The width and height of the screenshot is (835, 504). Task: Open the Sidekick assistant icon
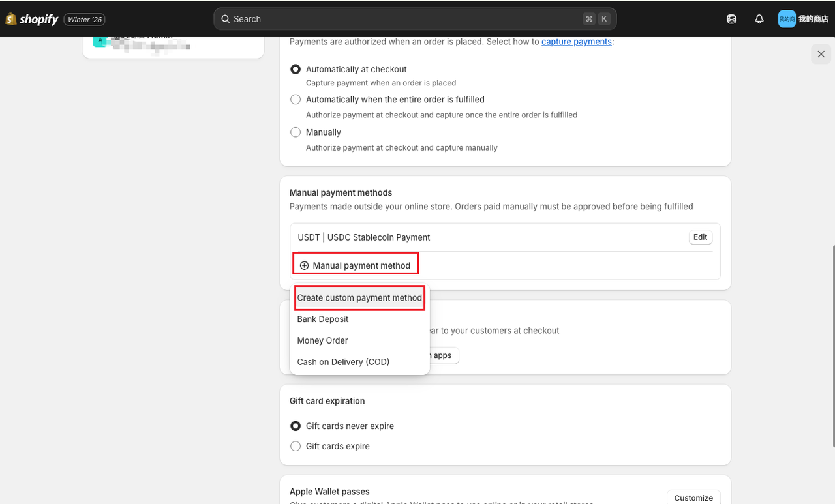point(731,19)
